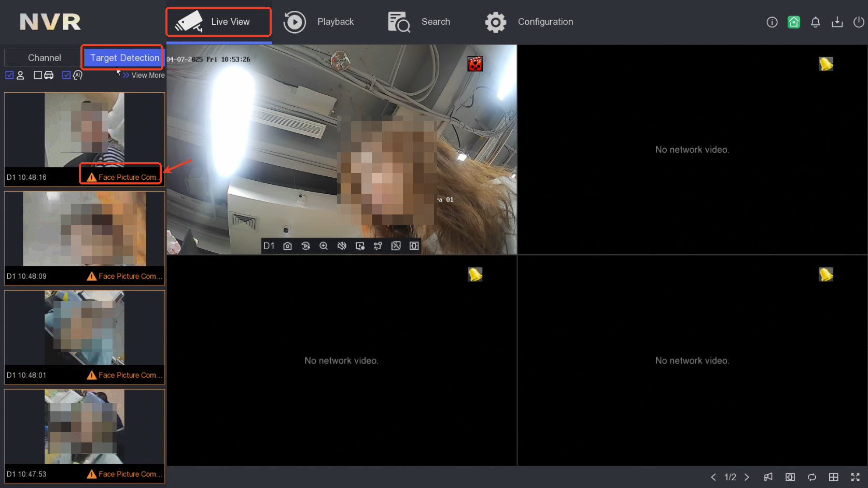This screenshot has height=488, width=868.
Task: Open the window layout grid selector
Action: click(833, 477)
